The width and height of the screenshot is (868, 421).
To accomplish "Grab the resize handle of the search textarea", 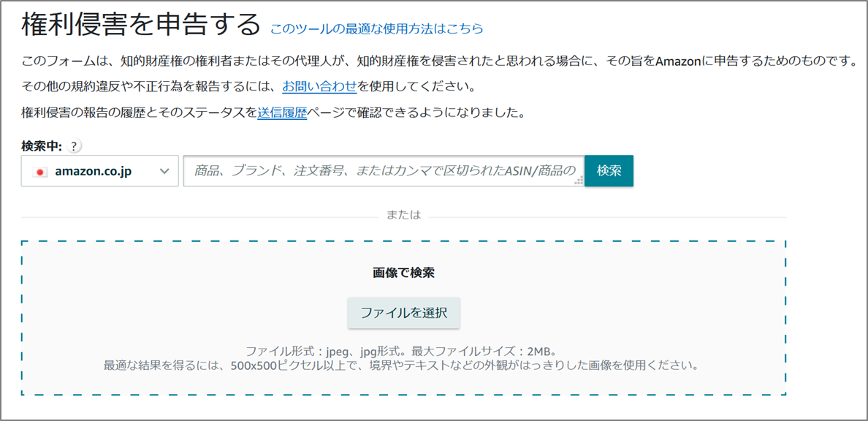I will 579,181.
